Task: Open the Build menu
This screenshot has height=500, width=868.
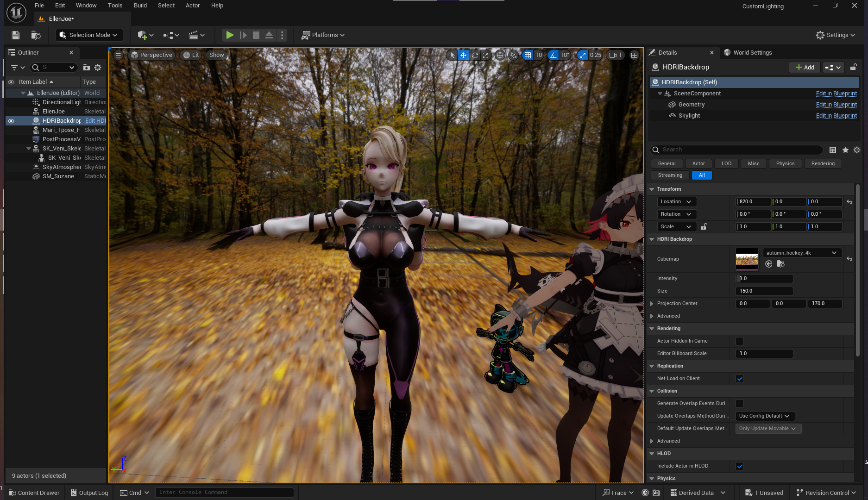Action: [140, 6]
